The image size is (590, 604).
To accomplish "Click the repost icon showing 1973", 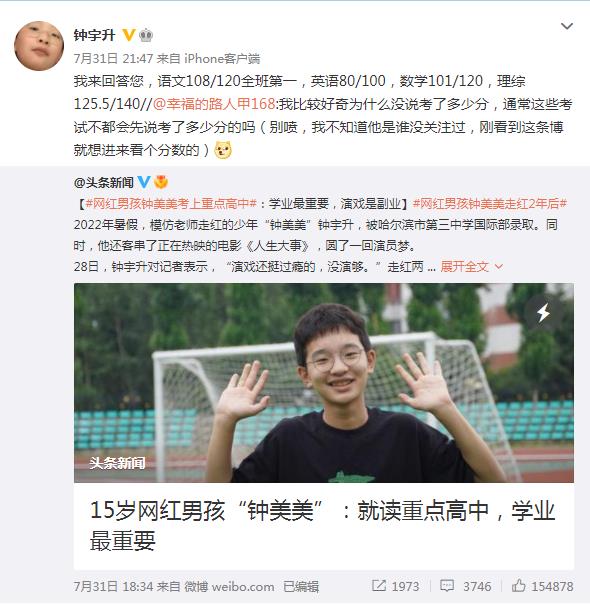I will pyautogui.click(x=396, y=586).
